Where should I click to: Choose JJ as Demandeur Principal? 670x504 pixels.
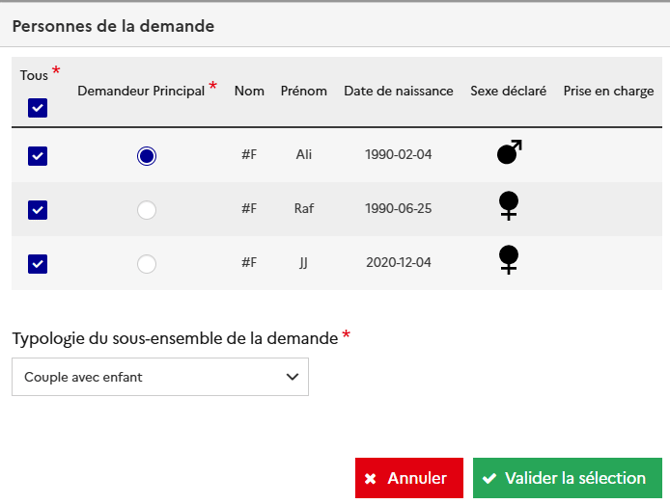tap(147, 264)
